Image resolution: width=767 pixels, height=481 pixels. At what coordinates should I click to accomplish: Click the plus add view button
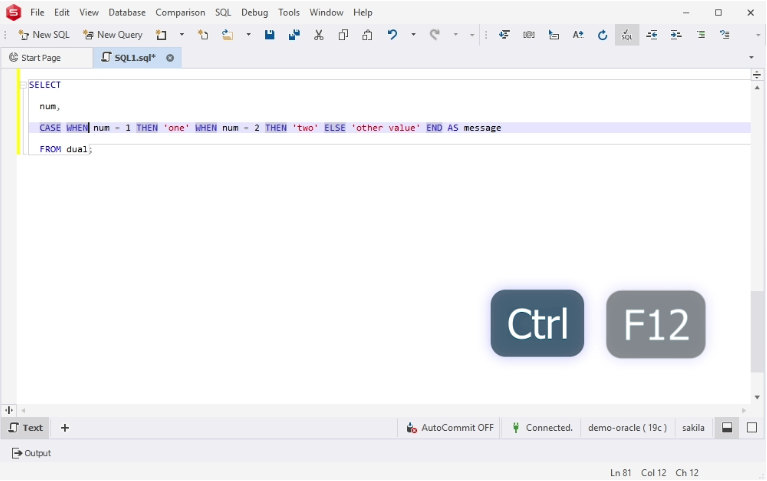(65, 428)
